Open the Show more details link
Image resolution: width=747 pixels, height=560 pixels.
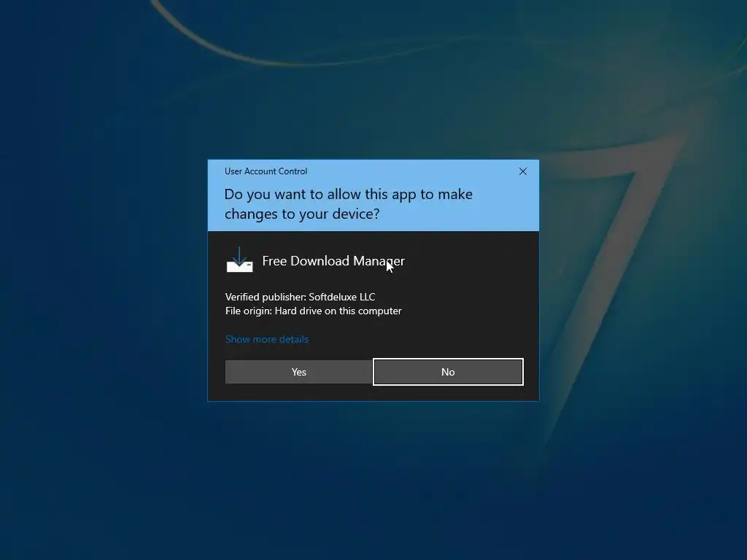(267, 339)
